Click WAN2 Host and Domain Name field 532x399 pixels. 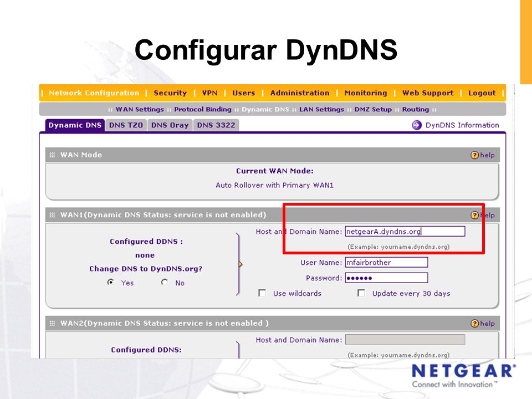[x=405, y=340]
